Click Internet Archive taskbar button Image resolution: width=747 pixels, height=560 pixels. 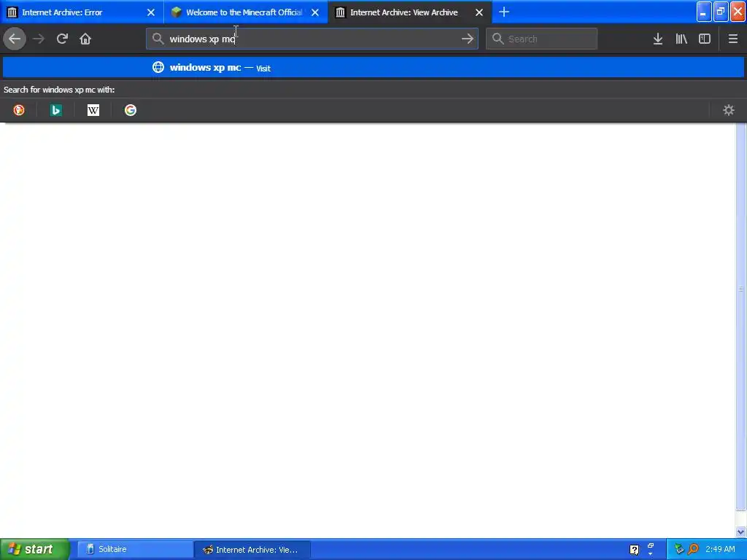(x=252, y=550)
